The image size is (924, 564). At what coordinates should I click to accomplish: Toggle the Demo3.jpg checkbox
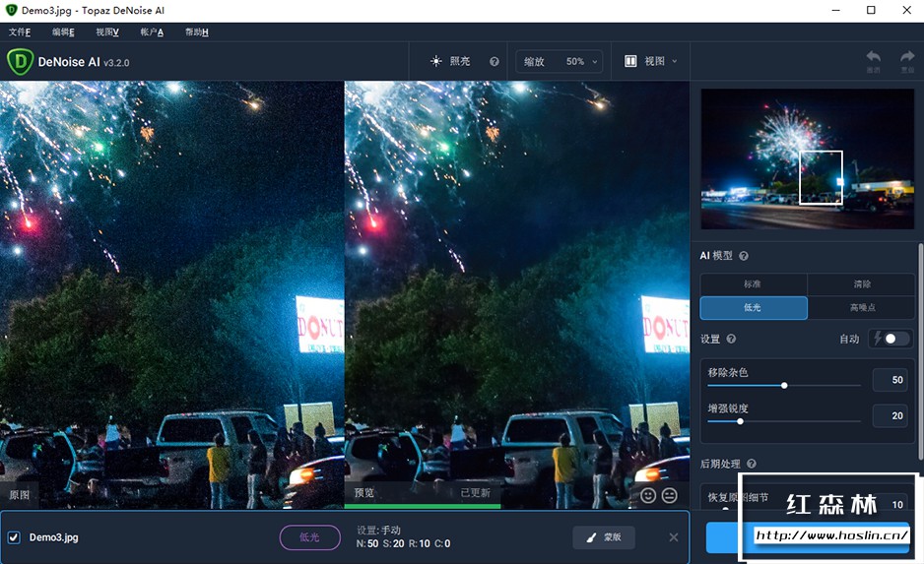[x=14, y=536]
